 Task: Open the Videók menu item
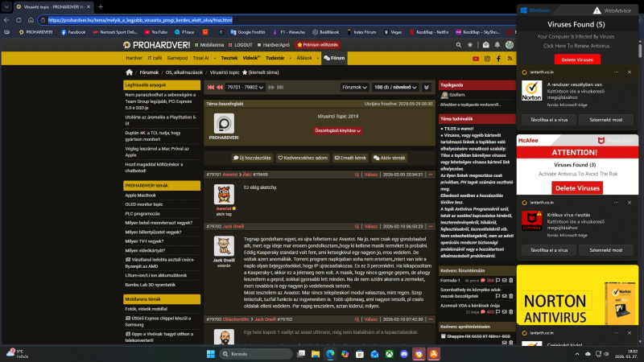(251, 58)
